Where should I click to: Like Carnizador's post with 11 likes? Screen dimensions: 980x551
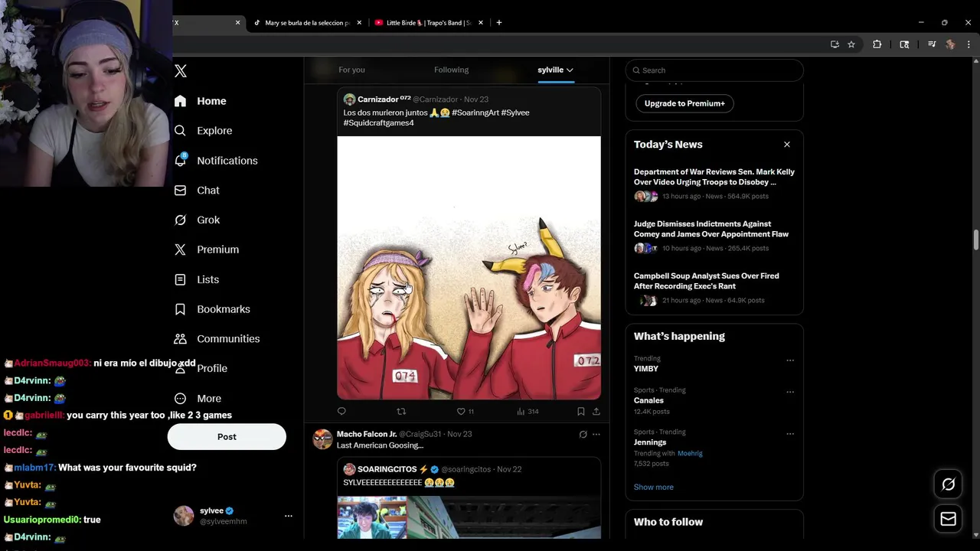coord(465,412)
